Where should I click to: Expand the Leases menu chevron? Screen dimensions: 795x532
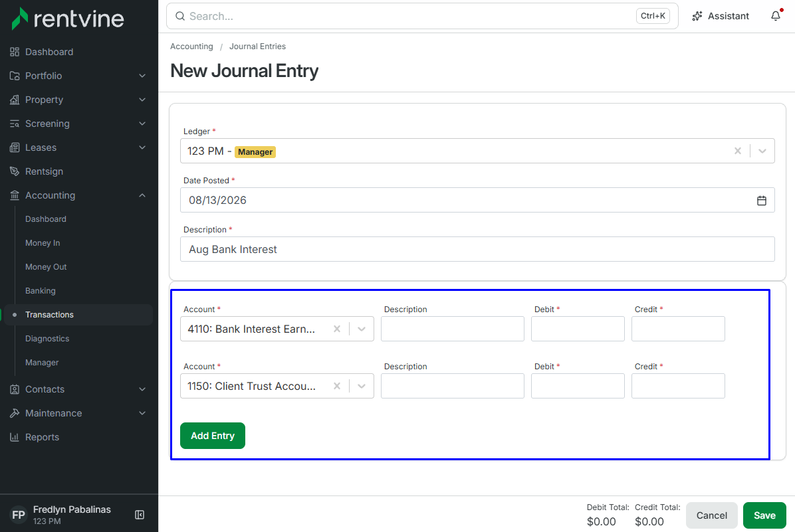click(x=142, y=147)
